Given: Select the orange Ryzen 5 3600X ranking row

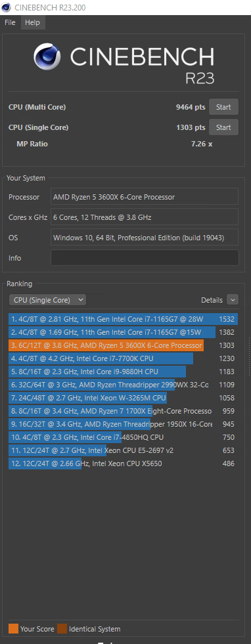Looking at the screenshot, I should click(124, 345).
